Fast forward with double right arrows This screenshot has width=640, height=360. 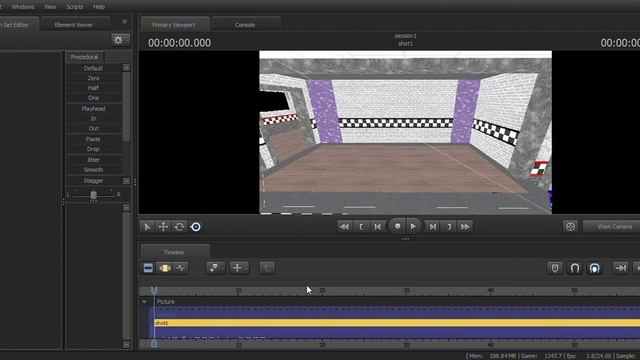465,227
